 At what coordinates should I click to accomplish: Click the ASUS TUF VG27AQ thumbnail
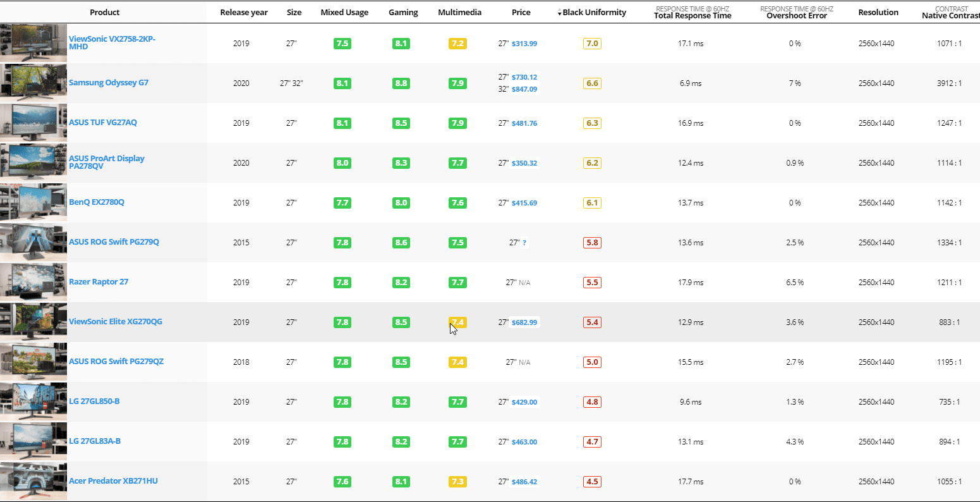(x=33, y=123)
